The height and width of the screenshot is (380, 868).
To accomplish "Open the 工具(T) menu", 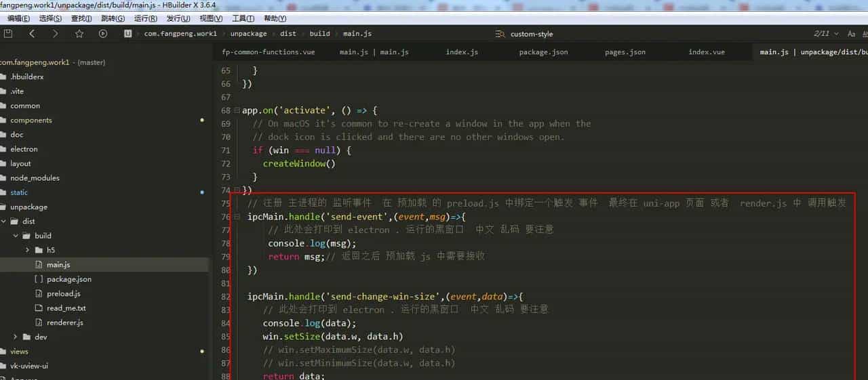I will point(243,18).
